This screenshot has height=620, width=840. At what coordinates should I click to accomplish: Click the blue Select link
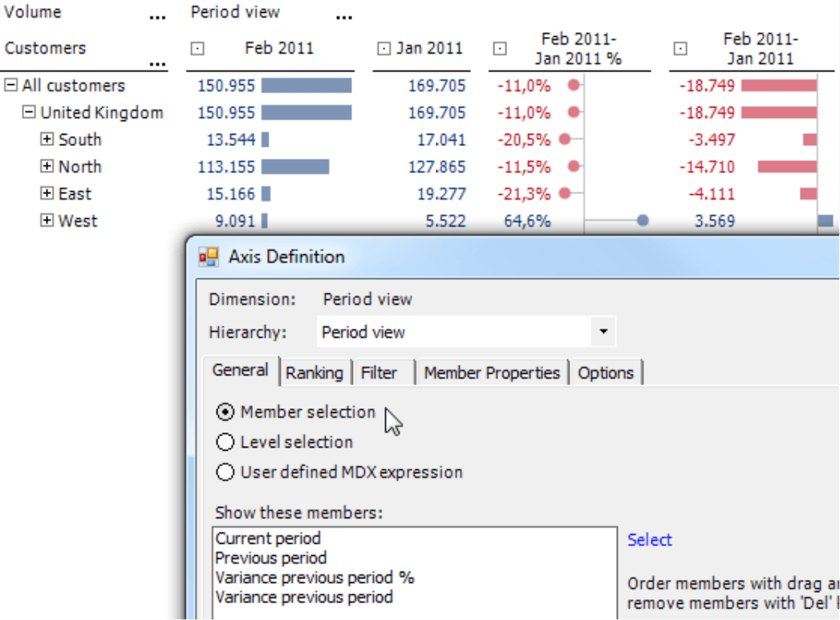649,540
